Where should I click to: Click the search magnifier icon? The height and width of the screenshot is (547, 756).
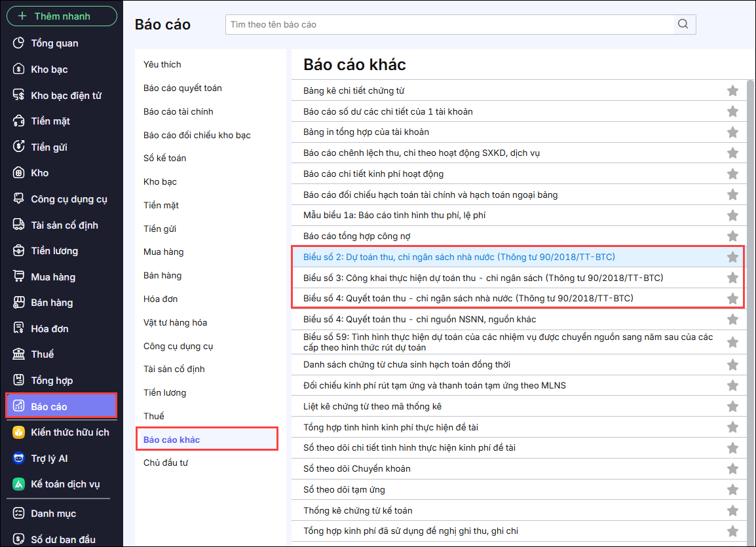click(x=683, y=24)
